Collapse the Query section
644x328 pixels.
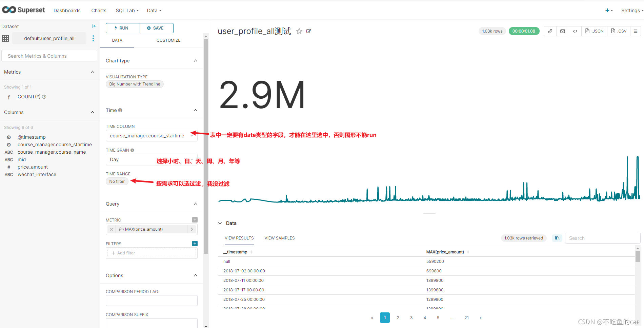point(196,204)
